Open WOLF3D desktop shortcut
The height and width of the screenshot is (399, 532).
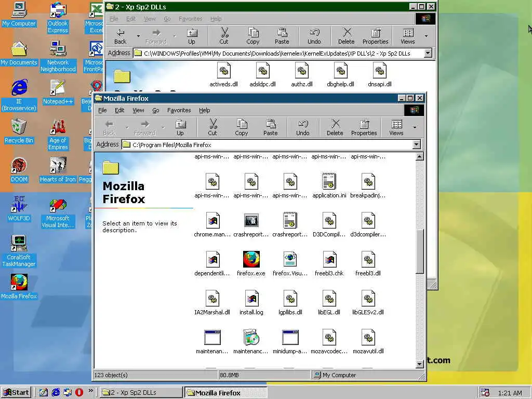[19, 209]
